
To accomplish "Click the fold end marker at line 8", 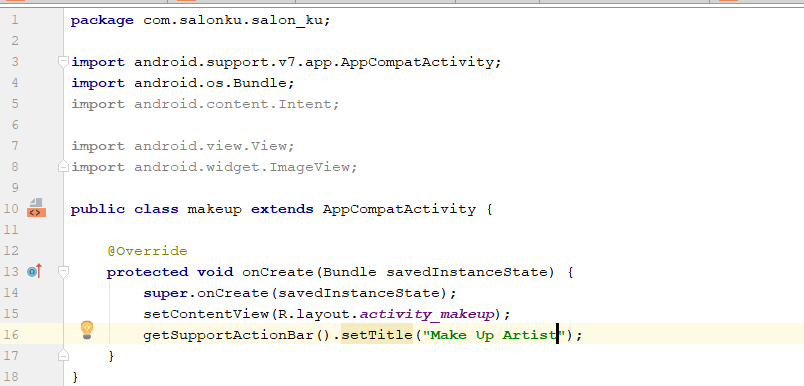I will pos(63,167).
